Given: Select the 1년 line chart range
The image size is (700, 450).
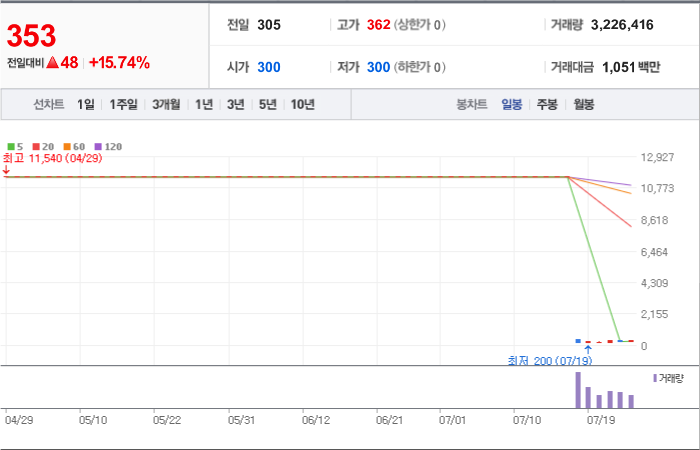Looking at the screenshot, I should tap(204, 104).
